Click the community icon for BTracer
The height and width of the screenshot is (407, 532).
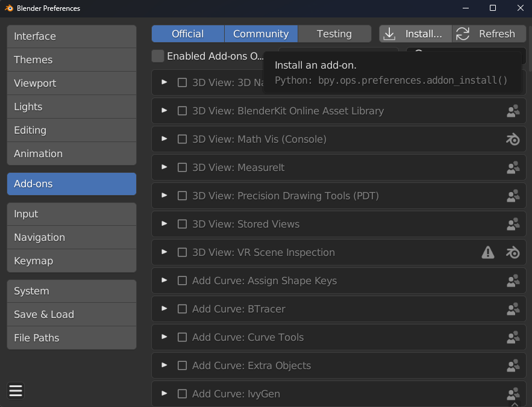point(513,309)
